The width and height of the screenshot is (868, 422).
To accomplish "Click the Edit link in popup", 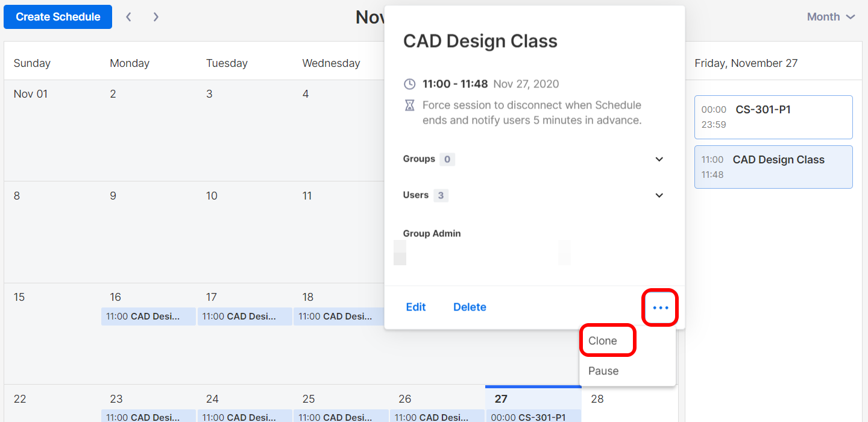I will coord(416,307).
